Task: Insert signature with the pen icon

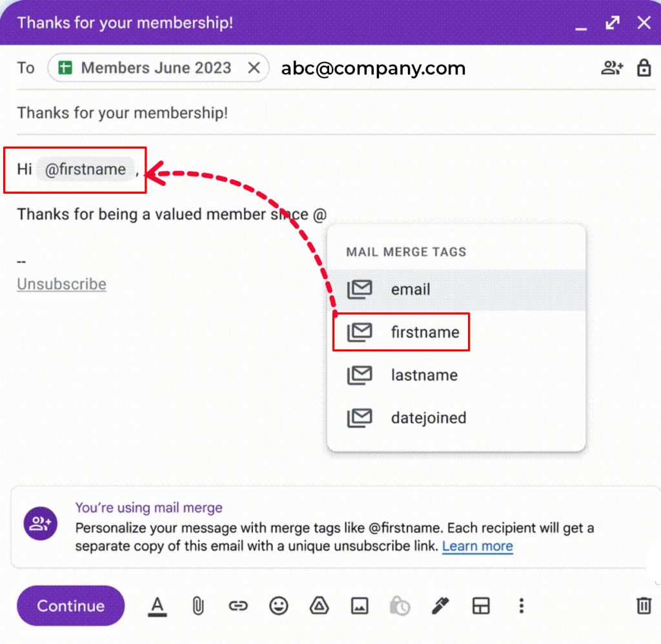Action: [x=440, y=606]
